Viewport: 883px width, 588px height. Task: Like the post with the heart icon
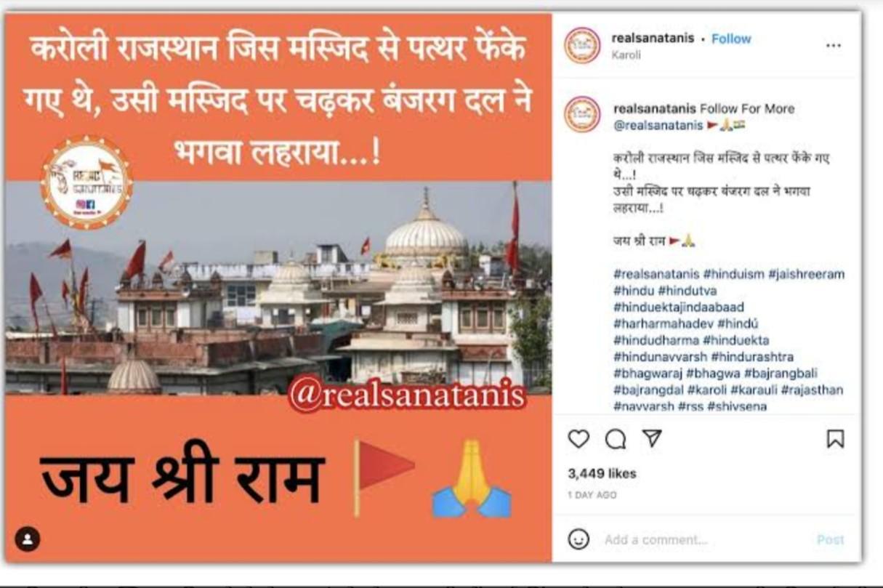[x=578, y=439]
